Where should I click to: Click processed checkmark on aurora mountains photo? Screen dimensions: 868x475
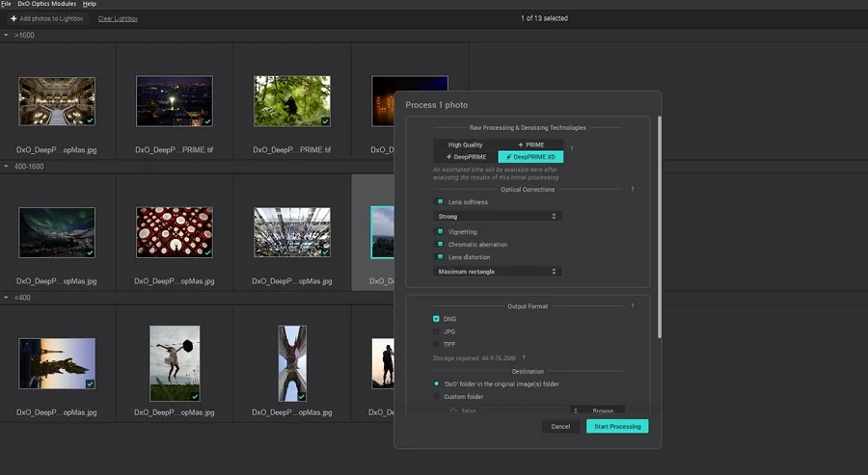coord(91,252)
